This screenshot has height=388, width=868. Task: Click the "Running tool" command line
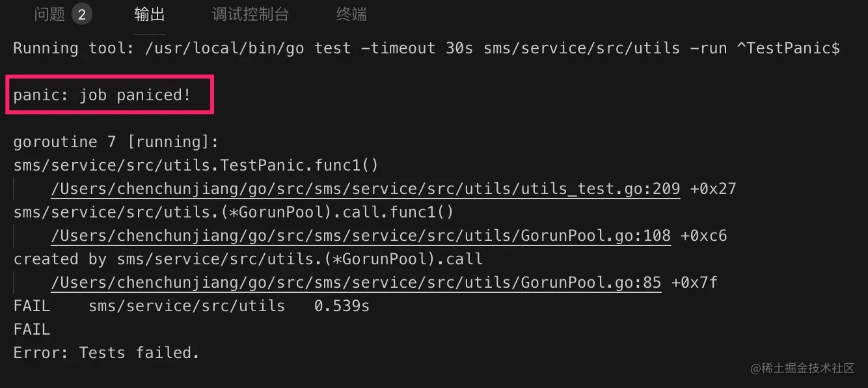click(426, 48)
